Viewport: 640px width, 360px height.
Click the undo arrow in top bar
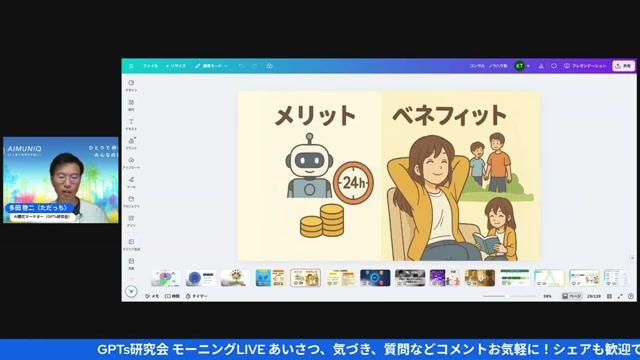tap(242, 66)
